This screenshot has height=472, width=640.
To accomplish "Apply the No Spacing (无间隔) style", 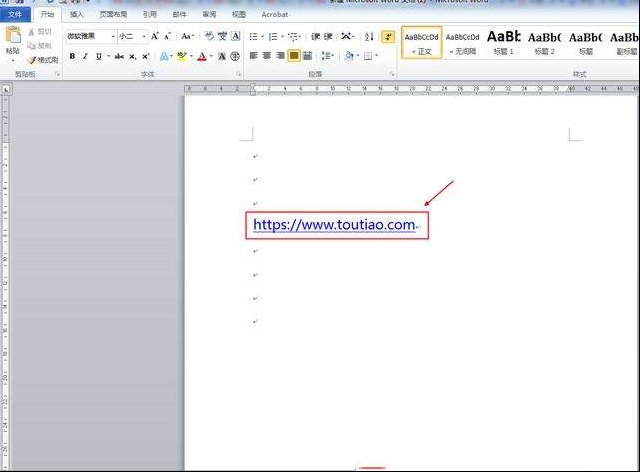I will [462, 43].
